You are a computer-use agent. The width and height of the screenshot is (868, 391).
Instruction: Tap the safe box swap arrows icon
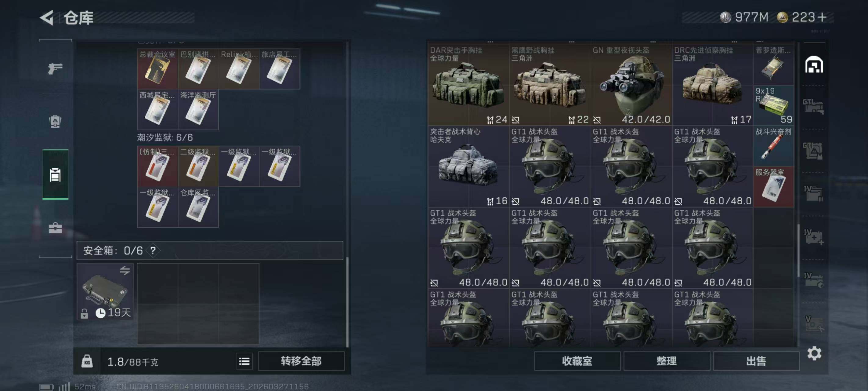[x=125, y=270]
